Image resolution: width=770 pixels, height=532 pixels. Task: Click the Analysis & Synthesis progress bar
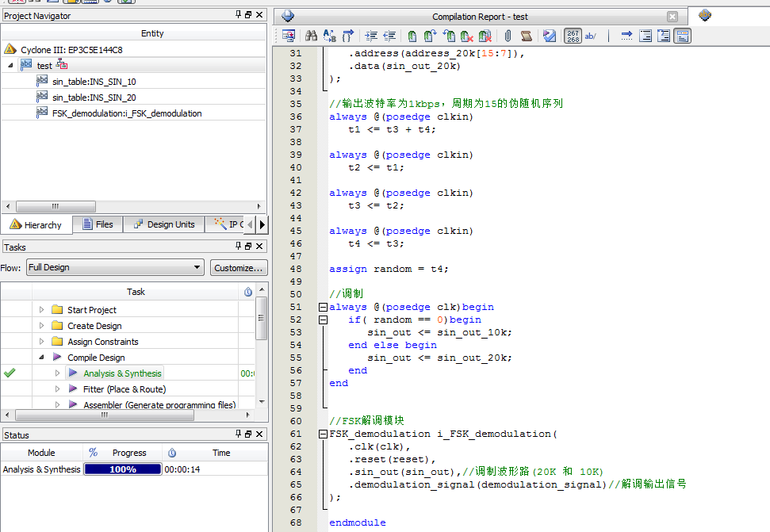click(x=121, y=469)
